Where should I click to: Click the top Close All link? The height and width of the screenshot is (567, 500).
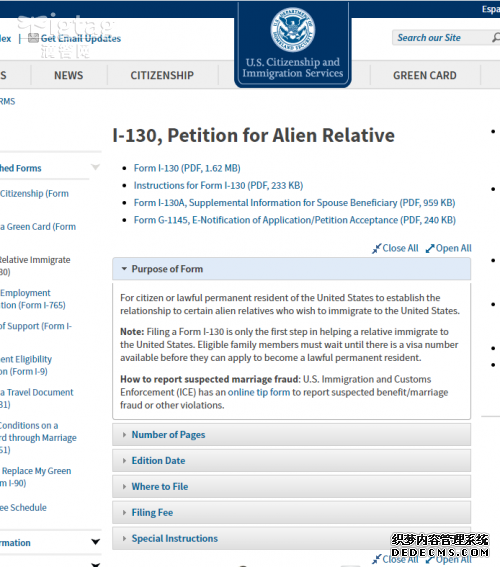(400, 248)
